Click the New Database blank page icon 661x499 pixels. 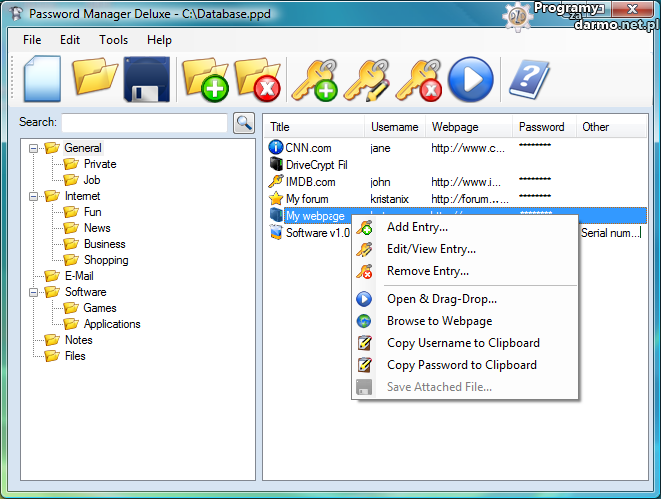[x=42, y=79]
